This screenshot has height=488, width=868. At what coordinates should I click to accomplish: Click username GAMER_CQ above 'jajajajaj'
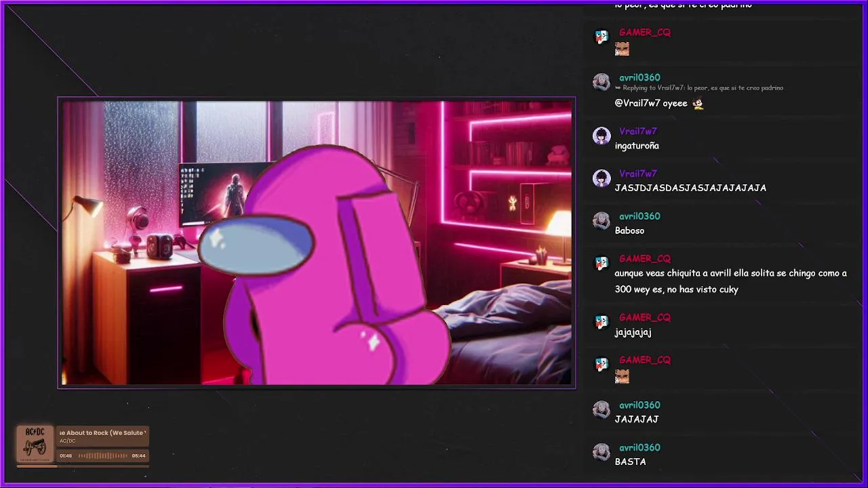[x=645, y=318]
